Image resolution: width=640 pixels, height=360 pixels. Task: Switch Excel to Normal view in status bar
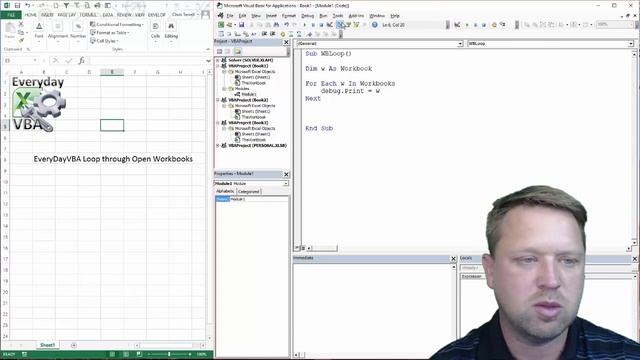tap(112, 354)
